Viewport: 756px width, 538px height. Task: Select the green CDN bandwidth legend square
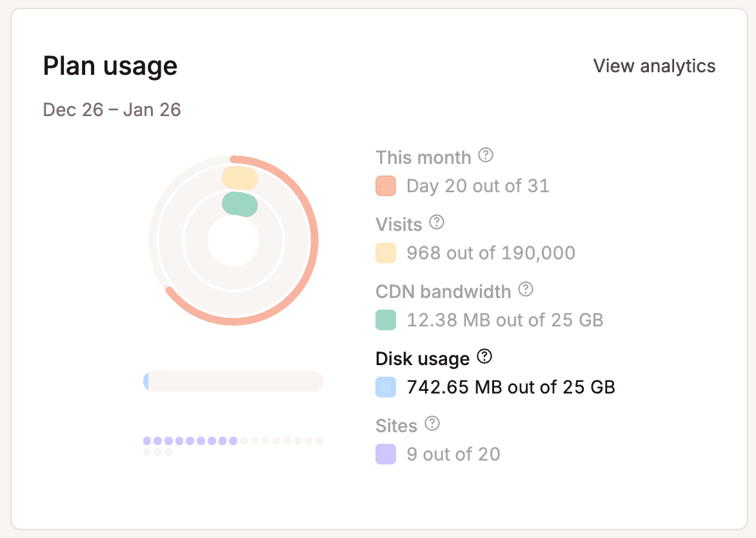pos(385,320)
